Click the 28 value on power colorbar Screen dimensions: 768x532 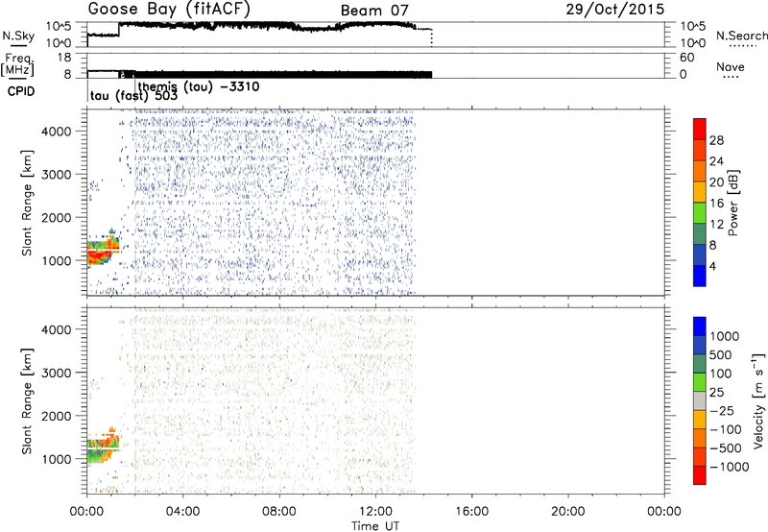tap(716, 140)
